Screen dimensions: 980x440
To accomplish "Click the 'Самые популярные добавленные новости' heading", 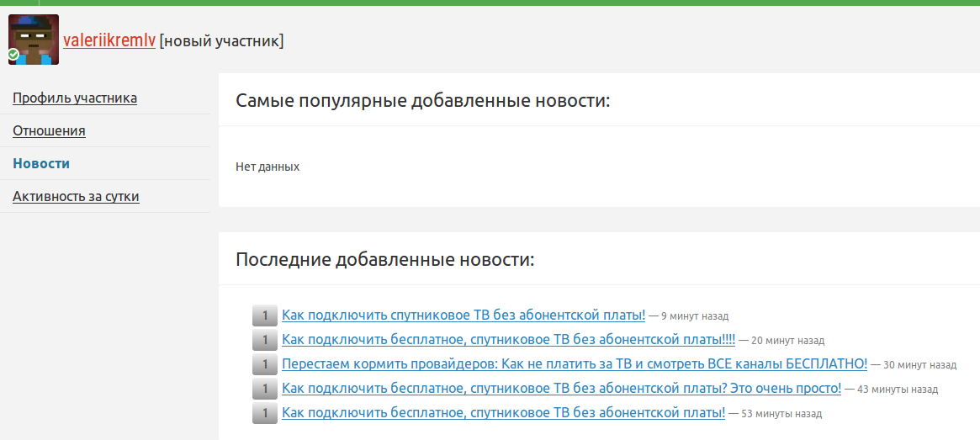I will pyautogui.click(x=422, y=101).
